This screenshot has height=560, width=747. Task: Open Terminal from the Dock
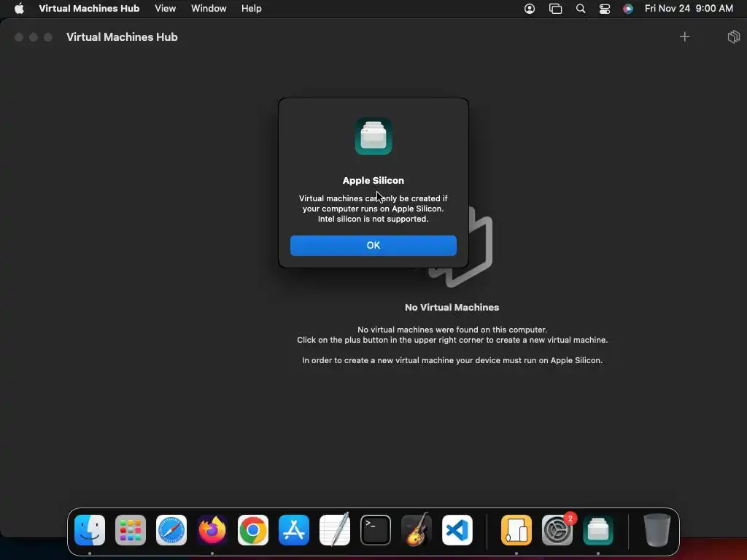[x=376, y=530]
